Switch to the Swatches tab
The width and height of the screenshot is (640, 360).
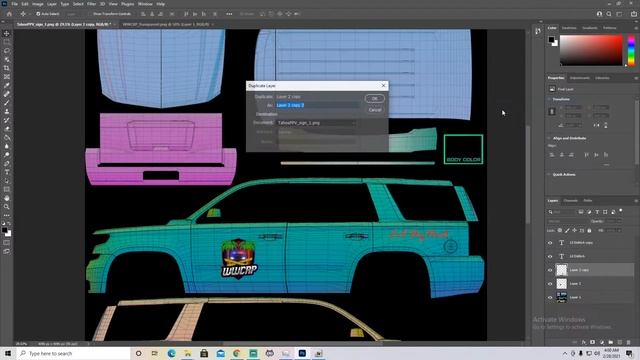(x=569, y=28)
